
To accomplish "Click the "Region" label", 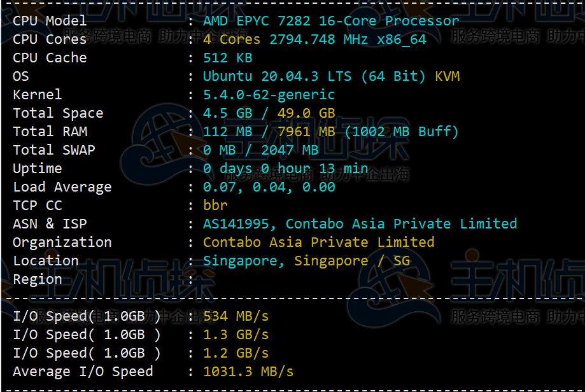I will pos(38,279).
